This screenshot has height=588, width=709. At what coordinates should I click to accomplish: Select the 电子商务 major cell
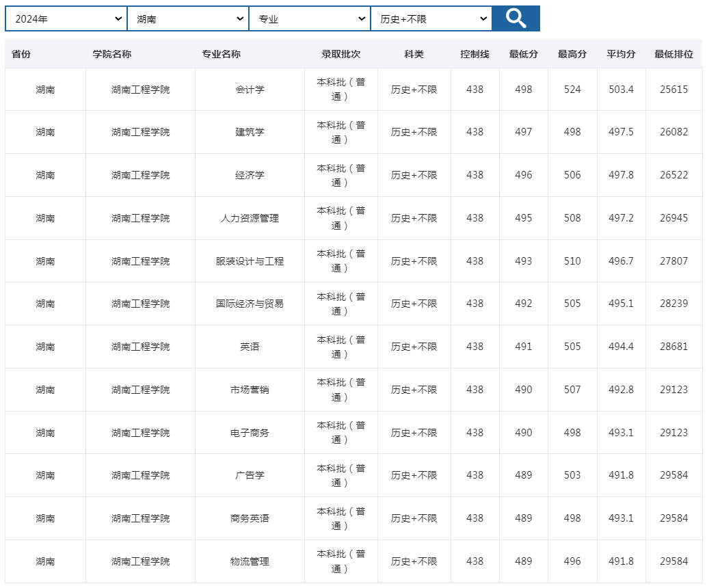pyautogui.click(x=250, y=433)
